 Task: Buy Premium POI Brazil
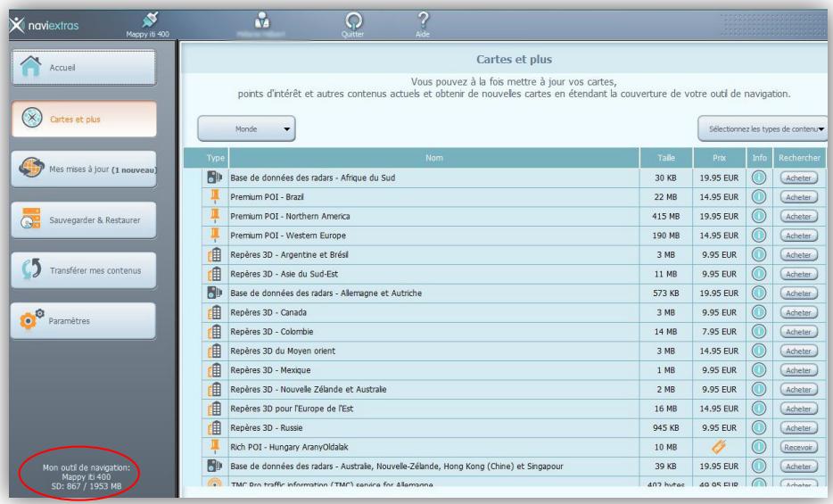pyautogui.click(x=798, y=197)
